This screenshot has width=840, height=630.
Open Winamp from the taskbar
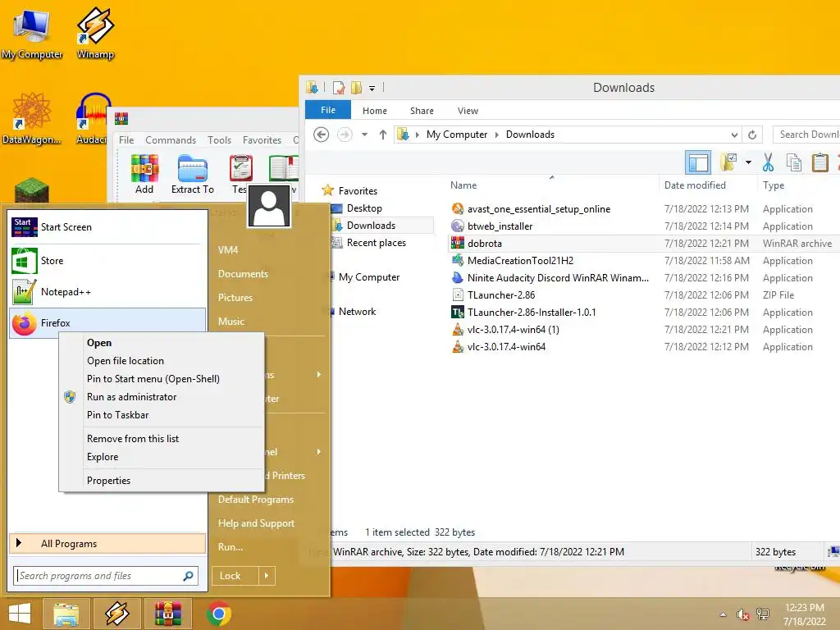116,614
